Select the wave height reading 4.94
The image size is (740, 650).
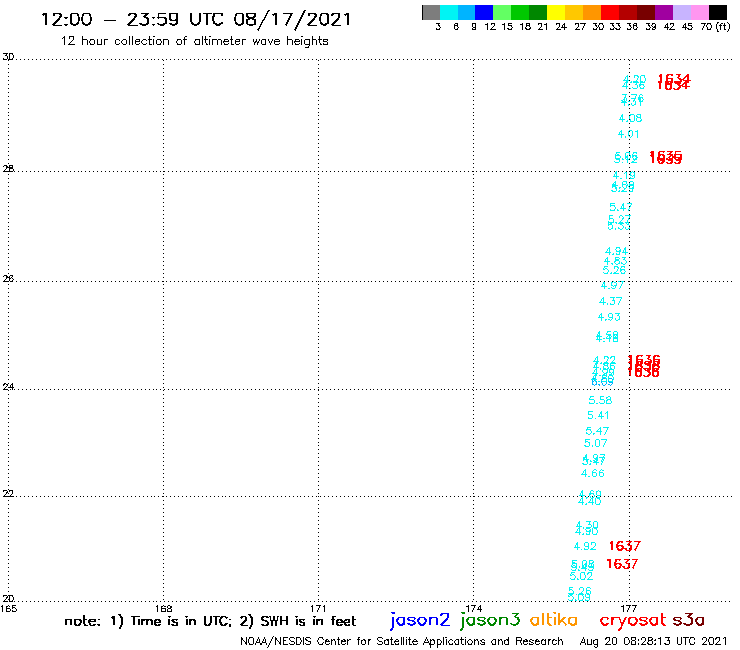(x=616, y=252)
